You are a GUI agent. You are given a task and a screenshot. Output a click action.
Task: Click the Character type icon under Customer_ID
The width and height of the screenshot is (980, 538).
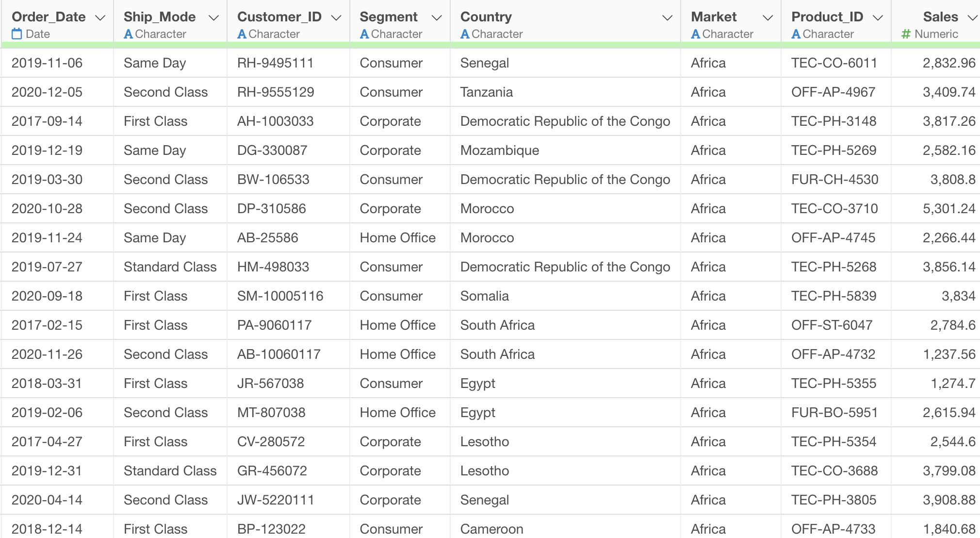tap(242, 34)
